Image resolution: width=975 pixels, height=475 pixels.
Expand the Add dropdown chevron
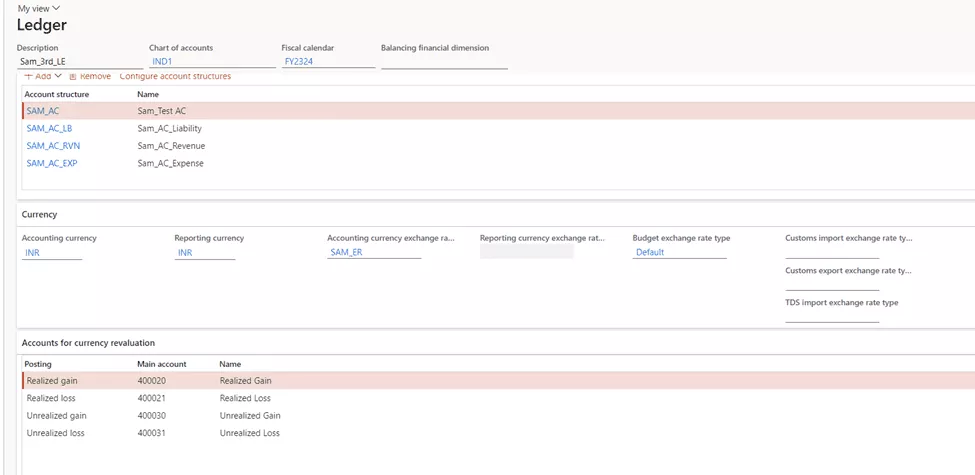point(58,76)
